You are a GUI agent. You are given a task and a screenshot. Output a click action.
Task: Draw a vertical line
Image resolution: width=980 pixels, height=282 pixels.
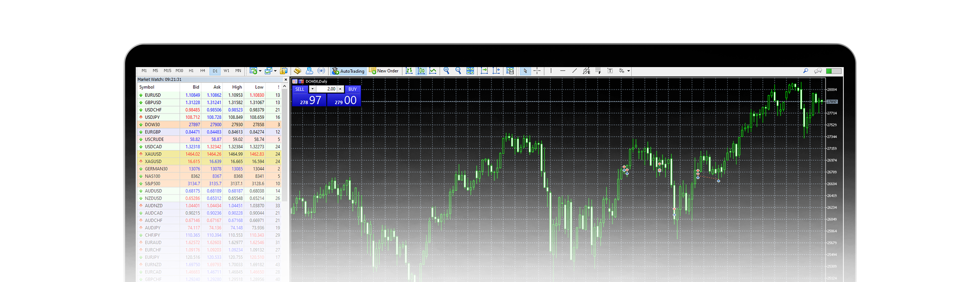pyautogui.click(x=551, y=71)
